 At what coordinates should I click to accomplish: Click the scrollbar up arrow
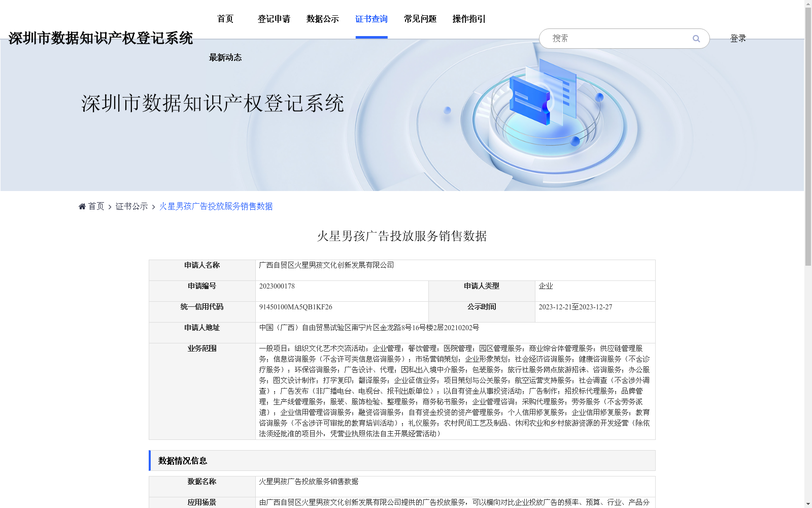(808, 3)
